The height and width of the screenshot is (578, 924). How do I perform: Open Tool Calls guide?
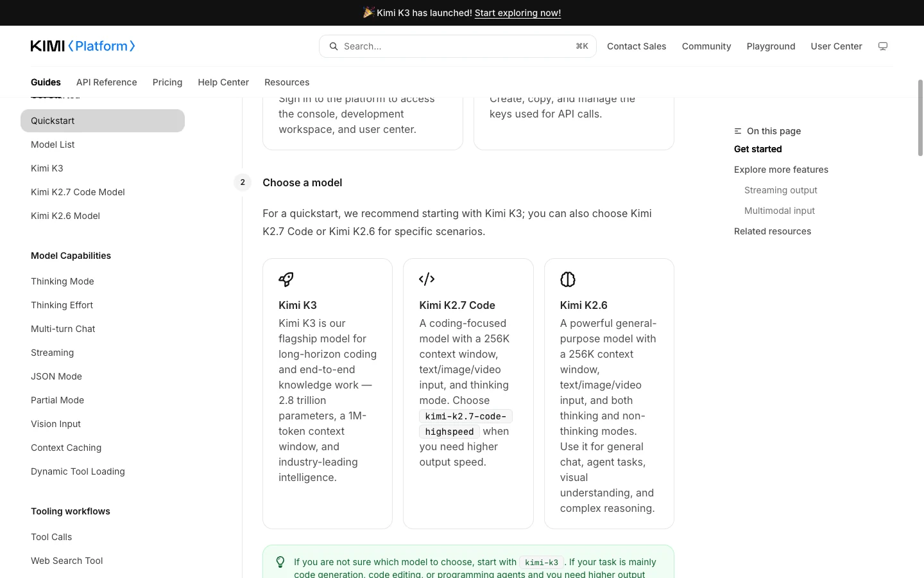point(103,537)
